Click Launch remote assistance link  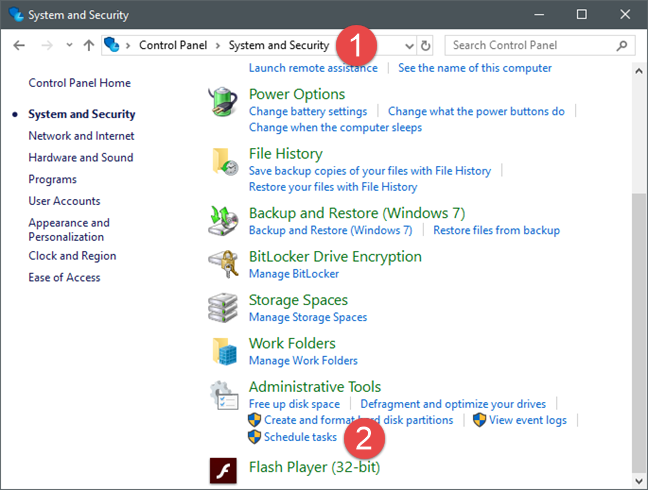tap(313, 68)
